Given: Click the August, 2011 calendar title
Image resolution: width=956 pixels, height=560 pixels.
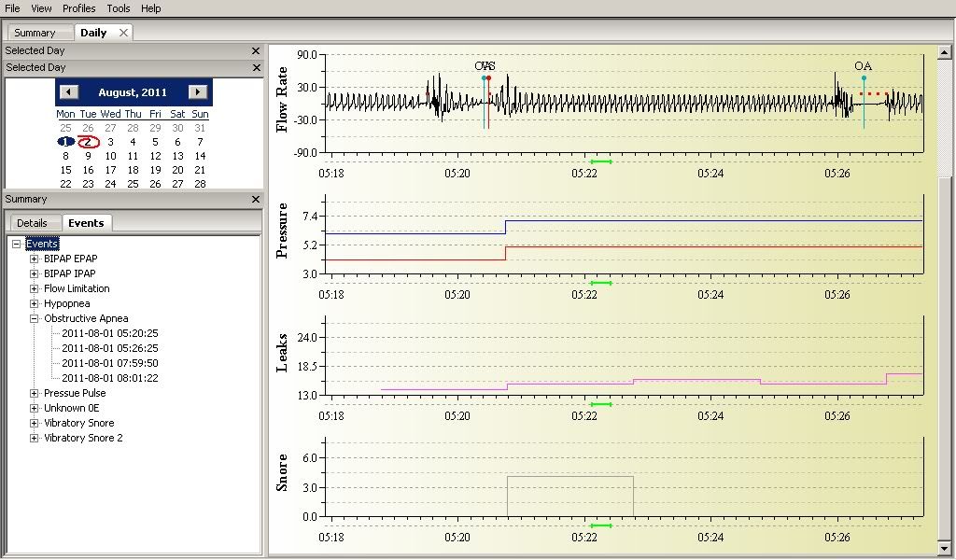Looking at the screenshot, I should pos(133,92).
